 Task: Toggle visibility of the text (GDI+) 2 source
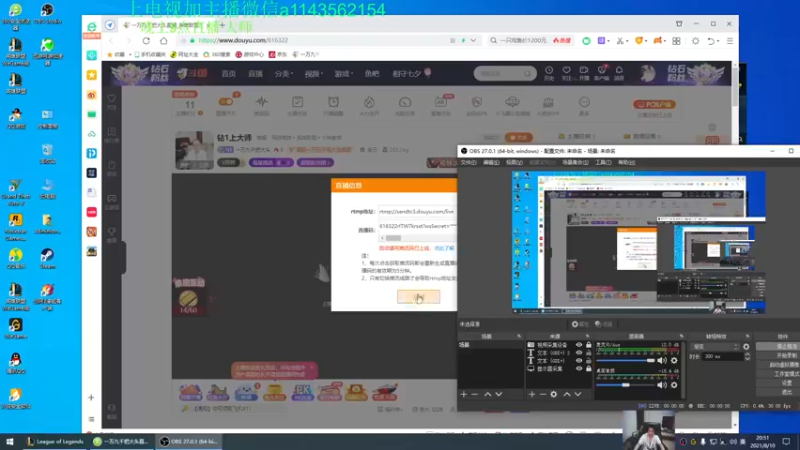(x=579, y=353)
